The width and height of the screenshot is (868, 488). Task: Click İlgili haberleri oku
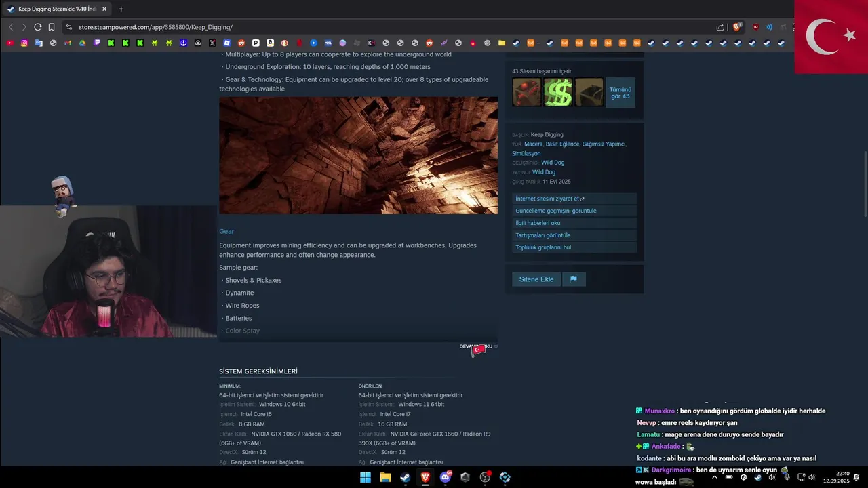point(574,223)
